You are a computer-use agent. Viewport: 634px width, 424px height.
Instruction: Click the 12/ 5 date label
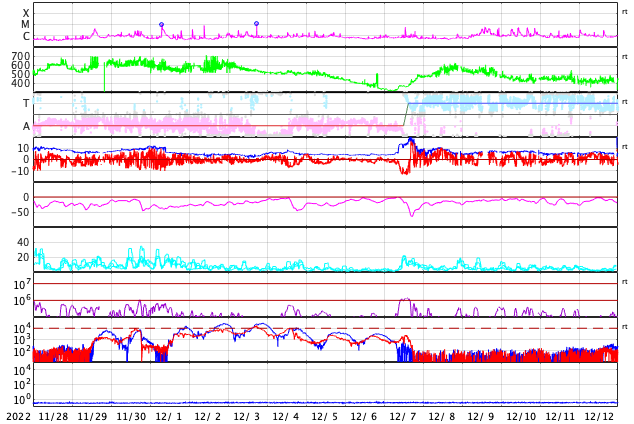(325, 417)
